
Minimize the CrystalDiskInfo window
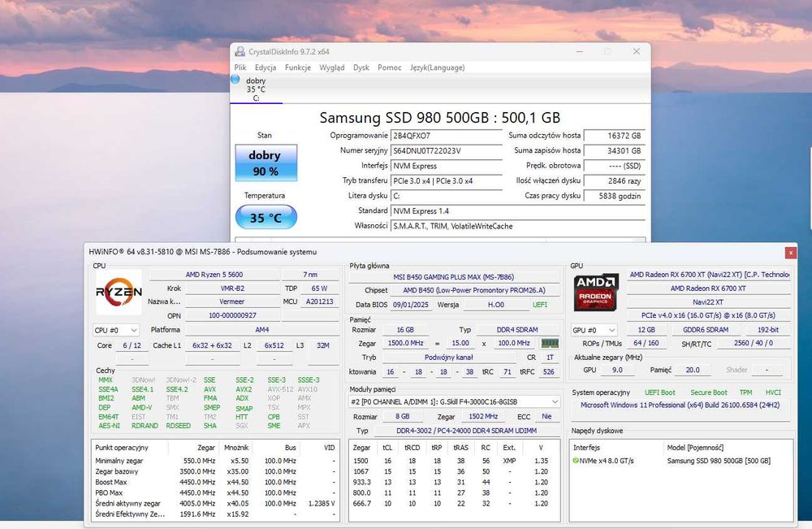pos(580,51)
